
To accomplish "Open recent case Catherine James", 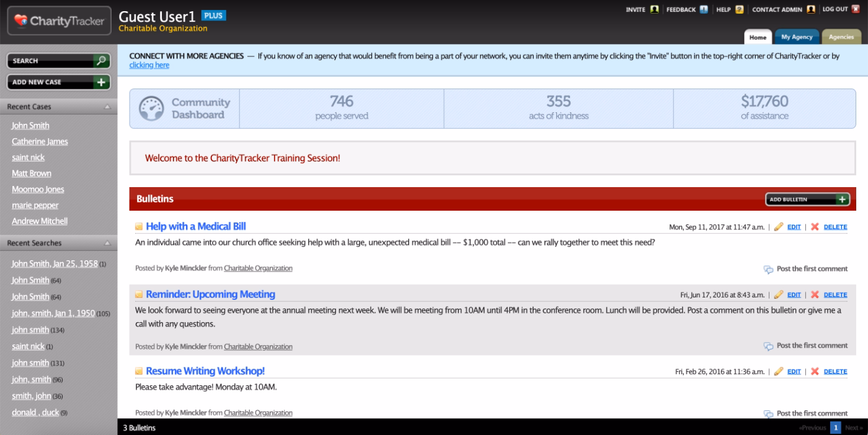I will 40,142.
